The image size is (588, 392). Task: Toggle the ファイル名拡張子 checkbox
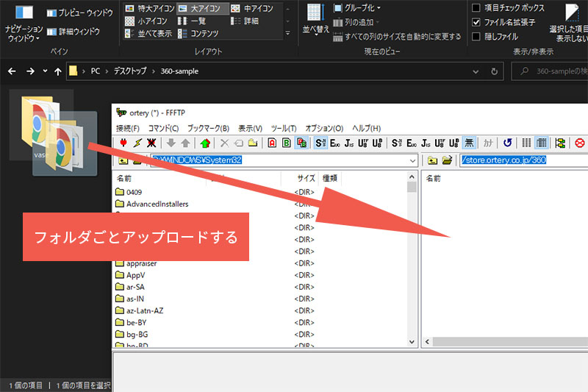tap(476, 22)
